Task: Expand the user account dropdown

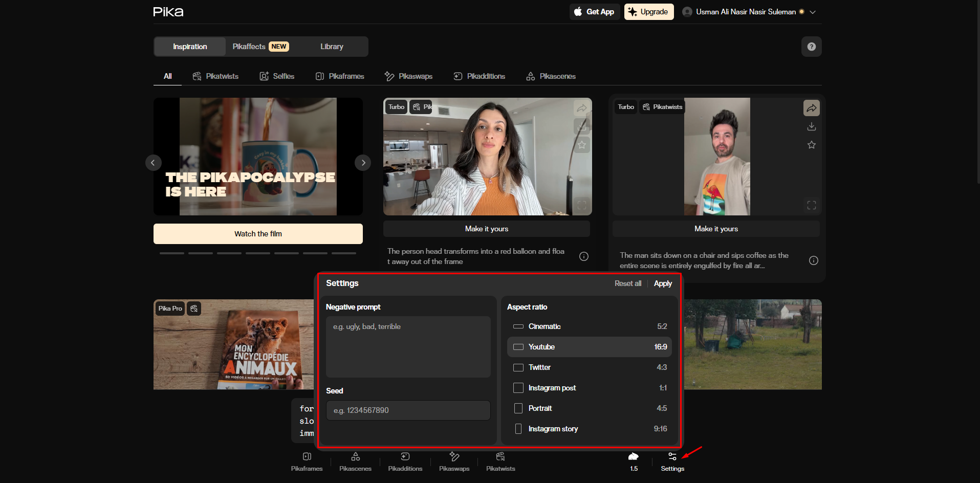Action: 812,11
